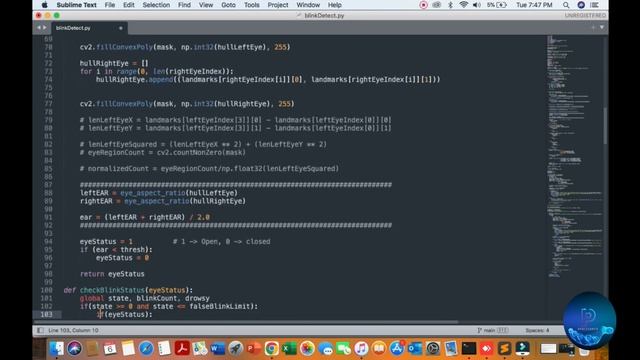Open the Window menu
640x360 pixels.
point(308,5)
